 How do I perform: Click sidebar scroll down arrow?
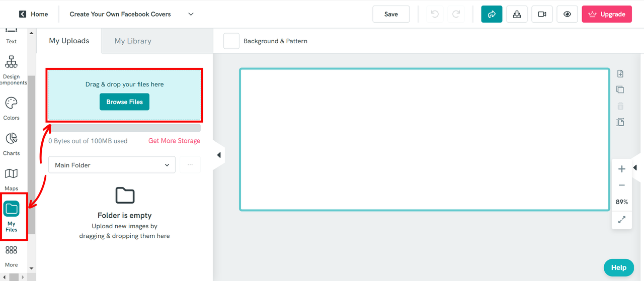tap(31, 268)
